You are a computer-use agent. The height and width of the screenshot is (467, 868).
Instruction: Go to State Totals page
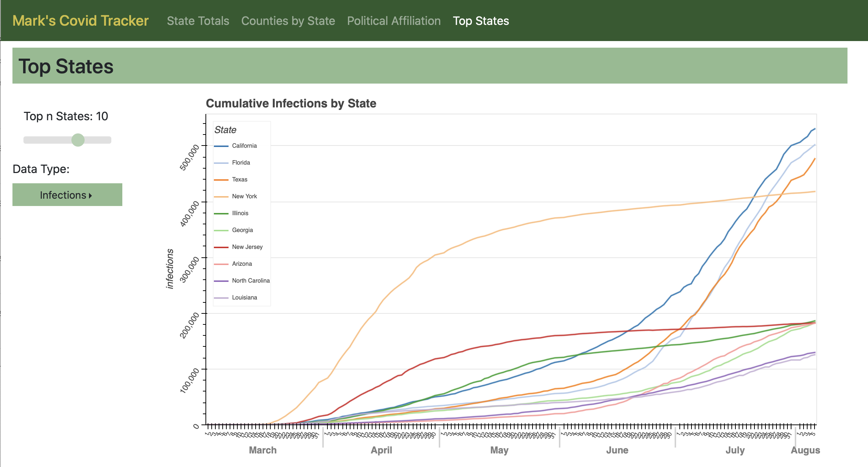(198, 21)
